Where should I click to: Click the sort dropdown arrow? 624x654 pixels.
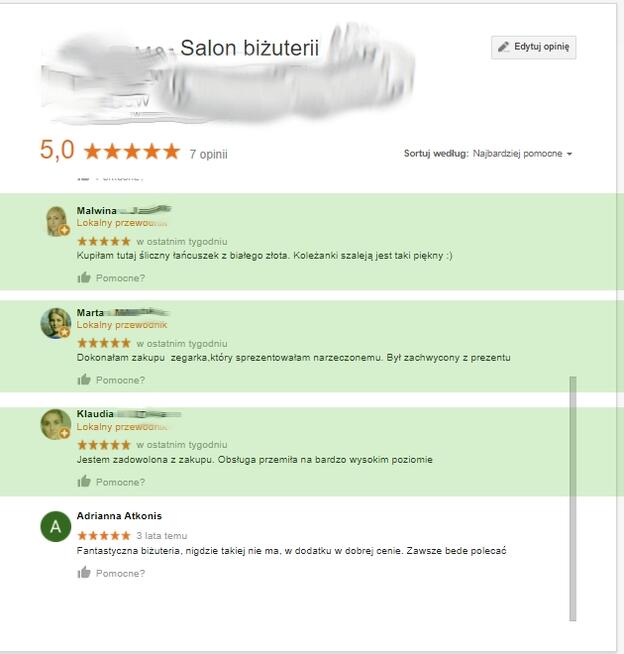click(569, 154)
